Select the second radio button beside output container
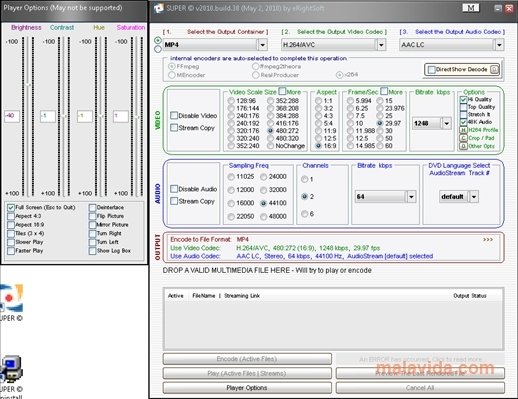 coord(158,49)
